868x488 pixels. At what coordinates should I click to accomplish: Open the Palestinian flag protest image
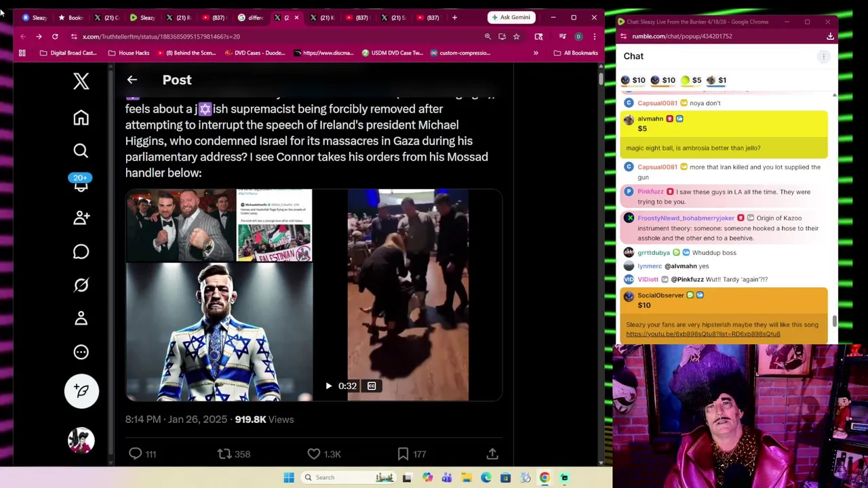275,225
